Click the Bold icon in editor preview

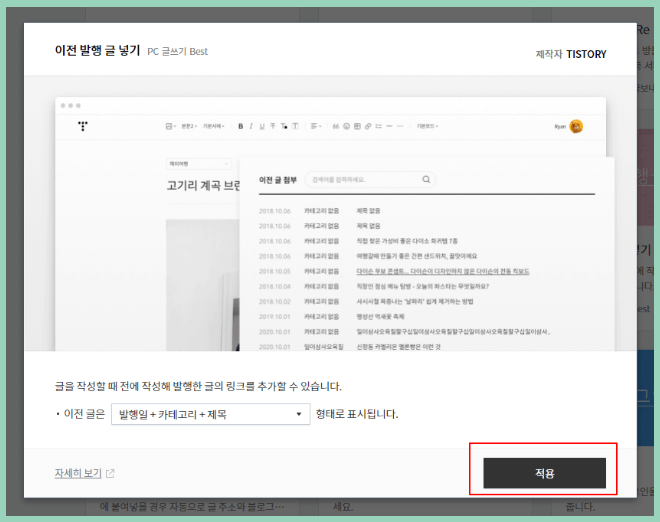[x=240, y=126]
